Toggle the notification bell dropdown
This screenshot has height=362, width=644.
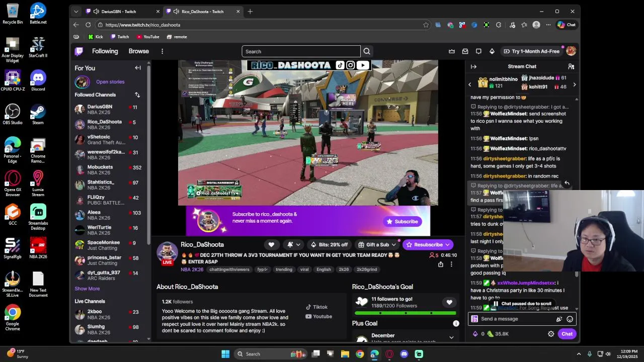(x=294, y=244)
